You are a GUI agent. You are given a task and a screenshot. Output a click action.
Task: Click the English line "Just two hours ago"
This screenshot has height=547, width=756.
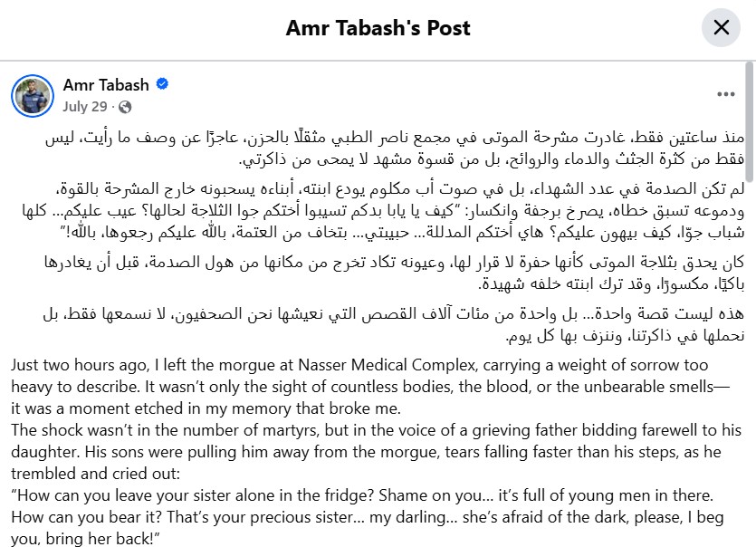359,365
